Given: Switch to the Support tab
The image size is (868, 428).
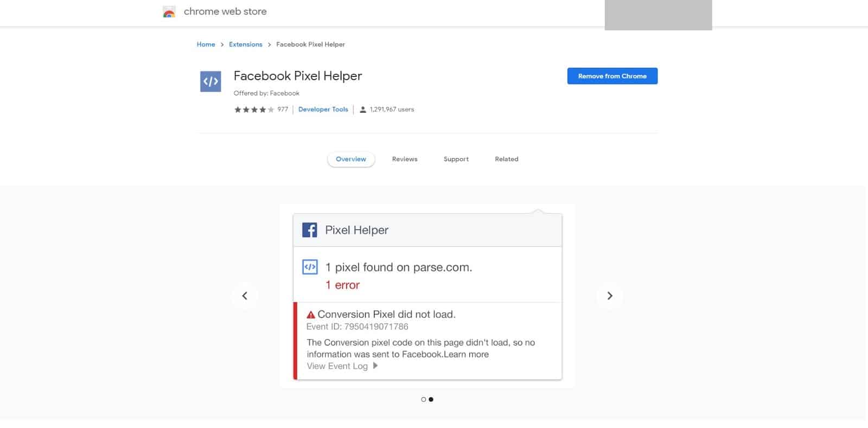Looking at the screenshot, I should pos(456,159).
